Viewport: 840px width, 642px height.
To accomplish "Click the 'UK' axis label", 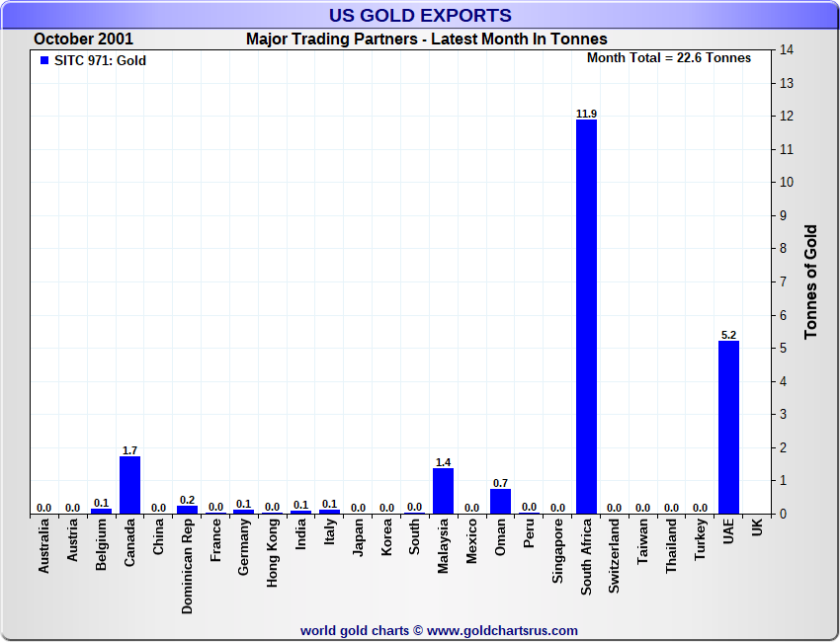I will pyautogui.click(x=757, y=527).
